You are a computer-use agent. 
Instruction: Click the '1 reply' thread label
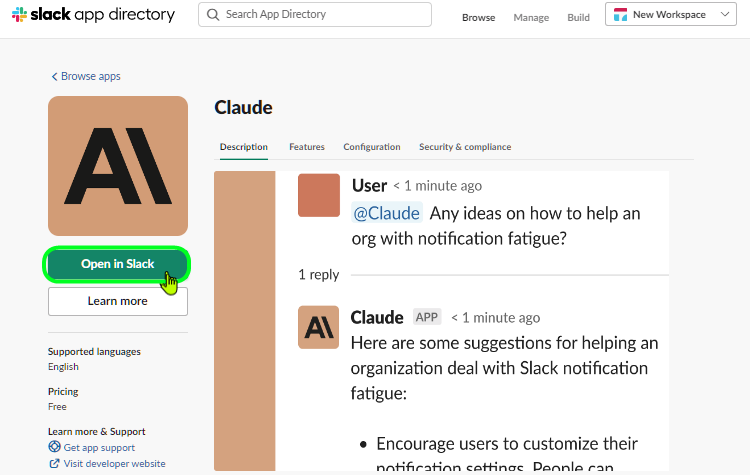(319, 275)
